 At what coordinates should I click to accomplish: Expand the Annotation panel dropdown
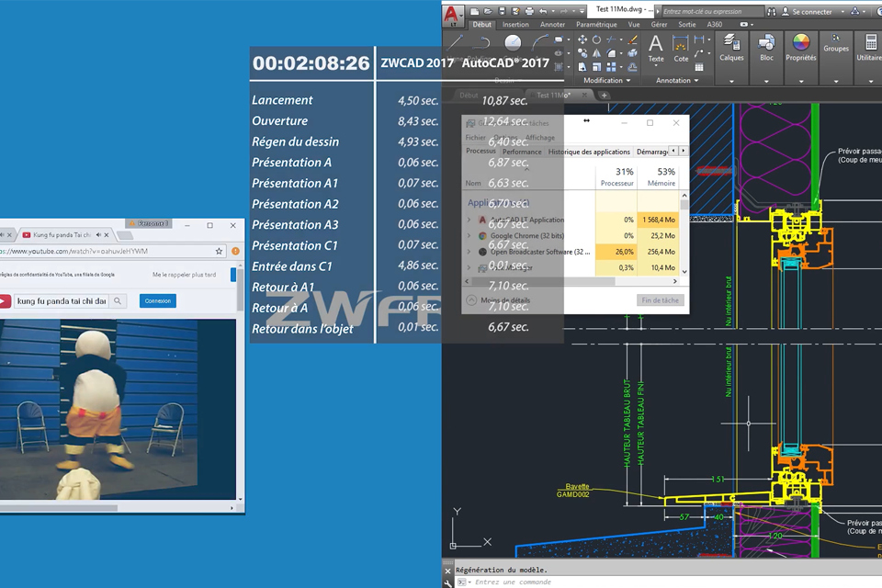(x=677, y=81)
